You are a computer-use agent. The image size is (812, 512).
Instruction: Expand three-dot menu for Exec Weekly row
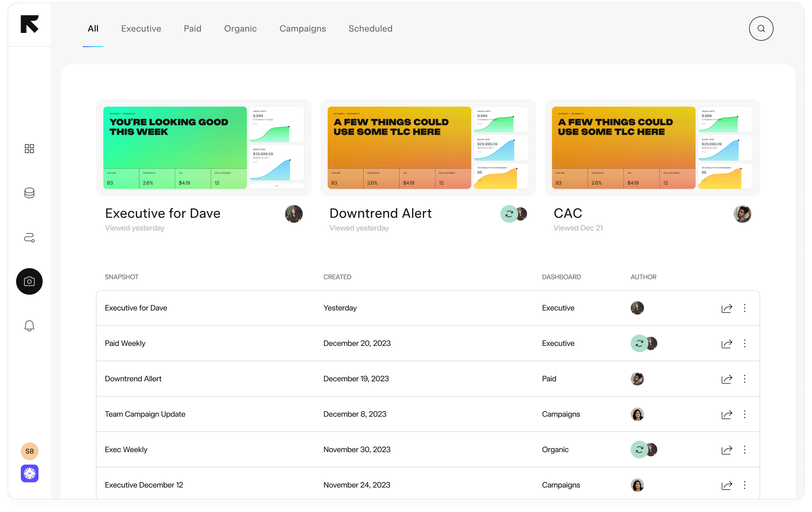[x=745, y=450]
